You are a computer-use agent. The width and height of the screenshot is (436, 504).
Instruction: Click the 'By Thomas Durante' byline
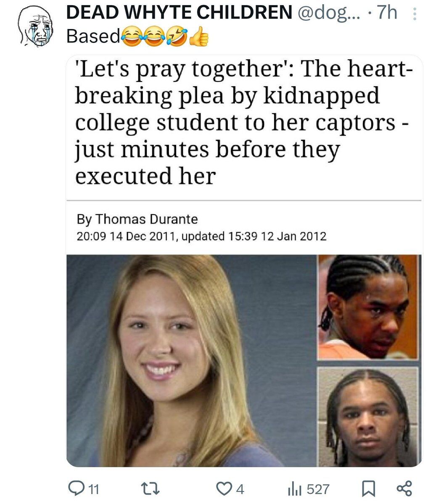137,219
